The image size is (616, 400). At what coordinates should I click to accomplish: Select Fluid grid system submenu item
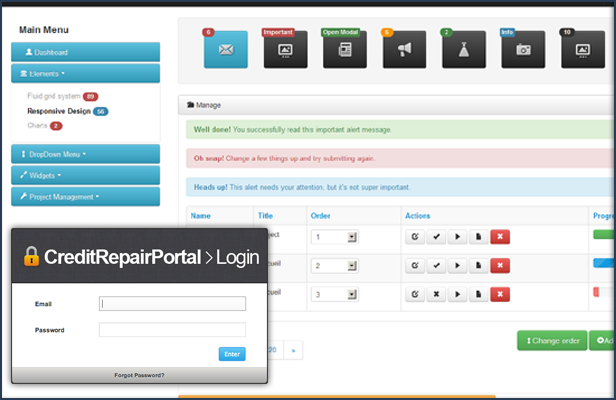[x=54, y=96]
